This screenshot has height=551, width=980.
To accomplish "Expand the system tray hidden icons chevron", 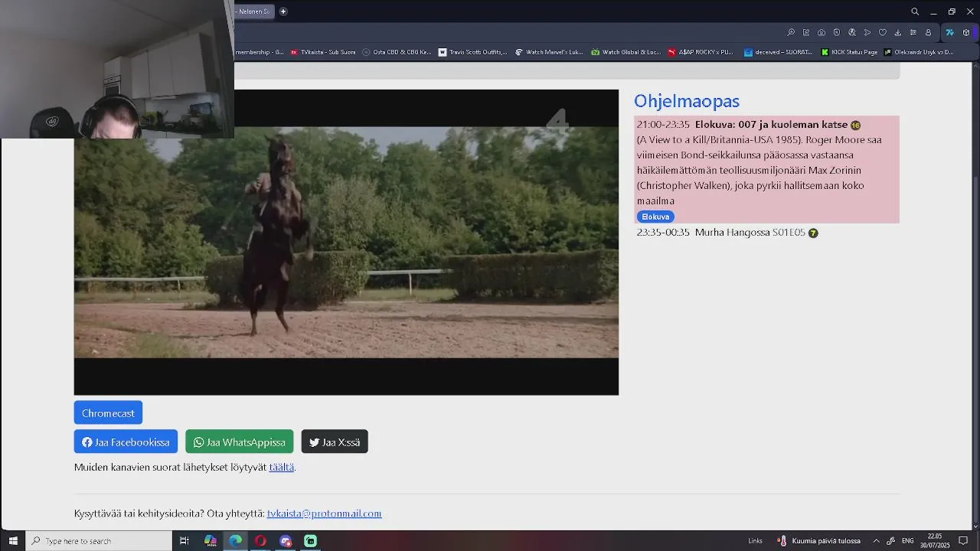I will tap(876, 541).
